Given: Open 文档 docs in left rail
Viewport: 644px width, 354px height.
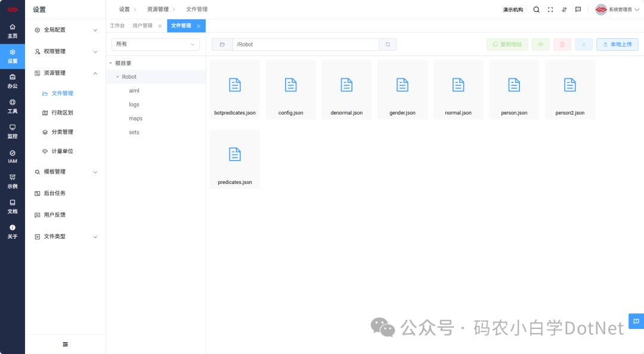Looking at the screenshot, I should [13, 207].
